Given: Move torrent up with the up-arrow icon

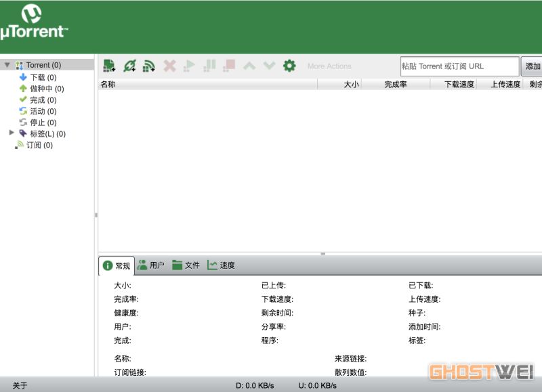Looking at the screenshot, I should point(249,66).
